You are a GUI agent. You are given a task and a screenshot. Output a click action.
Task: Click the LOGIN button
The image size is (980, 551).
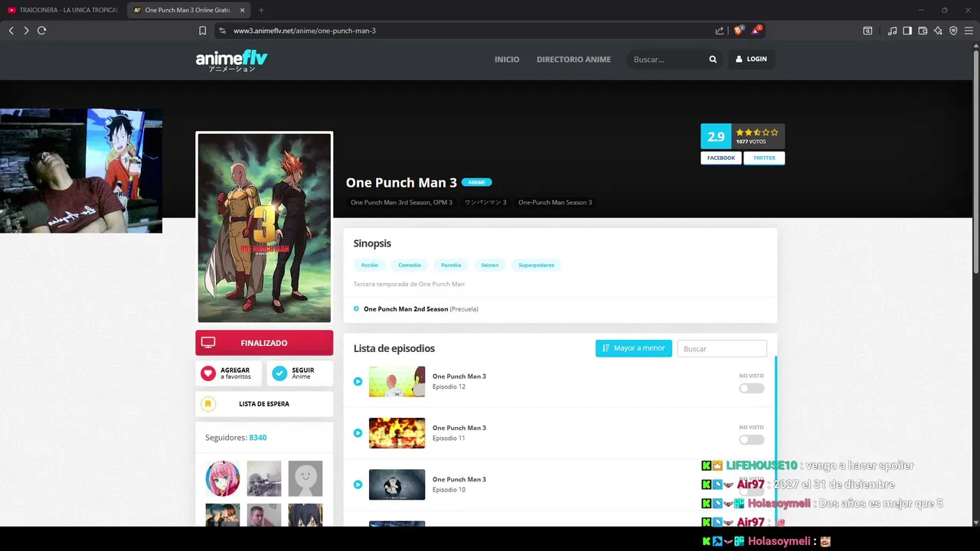(751, 59)
